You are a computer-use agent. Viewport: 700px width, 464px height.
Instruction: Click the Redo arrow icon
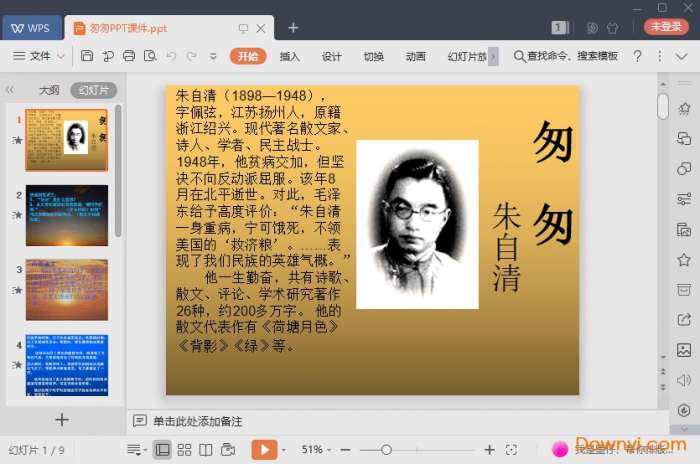pyautogui.click(x=192, y=56)
